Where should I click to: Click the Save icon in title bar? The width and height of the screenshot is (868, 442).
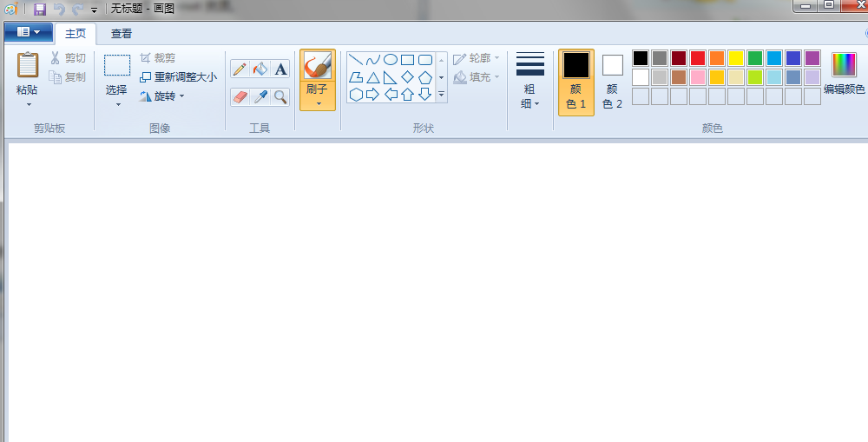[40, 9]
